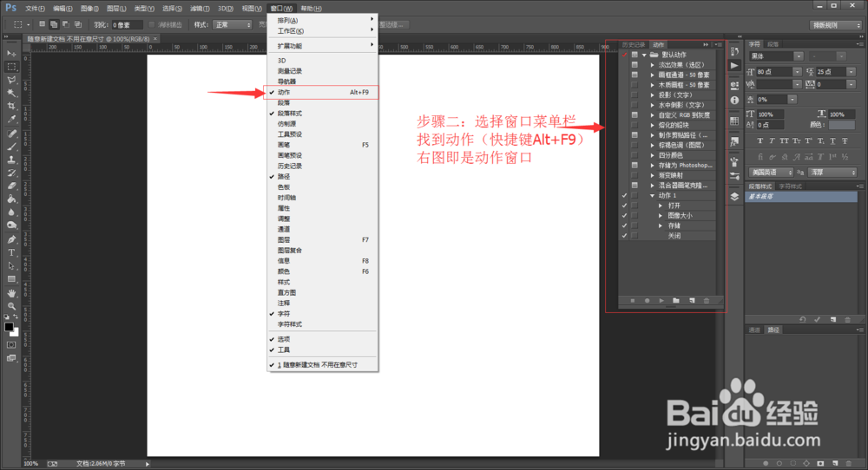Open the 样式 dropdown in options bar
Image resolution: width=868 pixels, height=470 pixels.
pos(233,25)
